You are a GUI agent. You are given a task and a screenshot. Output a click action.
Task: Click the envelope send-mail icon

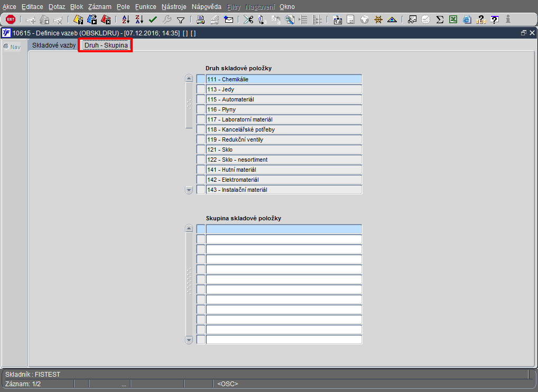228,20
